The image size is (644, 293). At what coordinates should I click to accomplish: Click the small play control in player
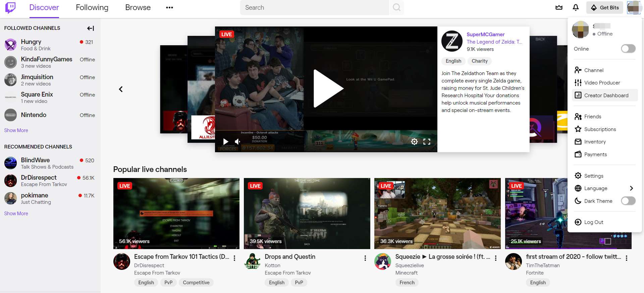[226, 141]
